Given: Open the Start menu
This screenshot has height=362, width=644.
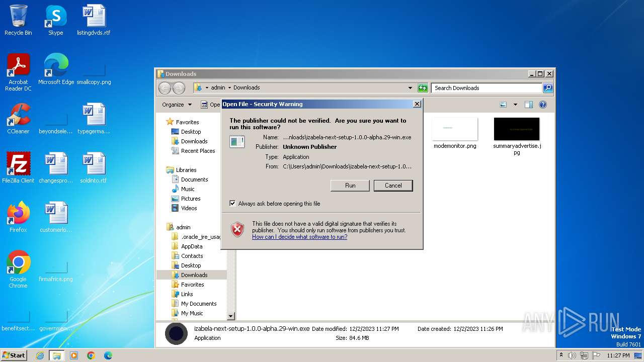Looking at the screenshot, I should pyautogui.click(x=14, y=355).
